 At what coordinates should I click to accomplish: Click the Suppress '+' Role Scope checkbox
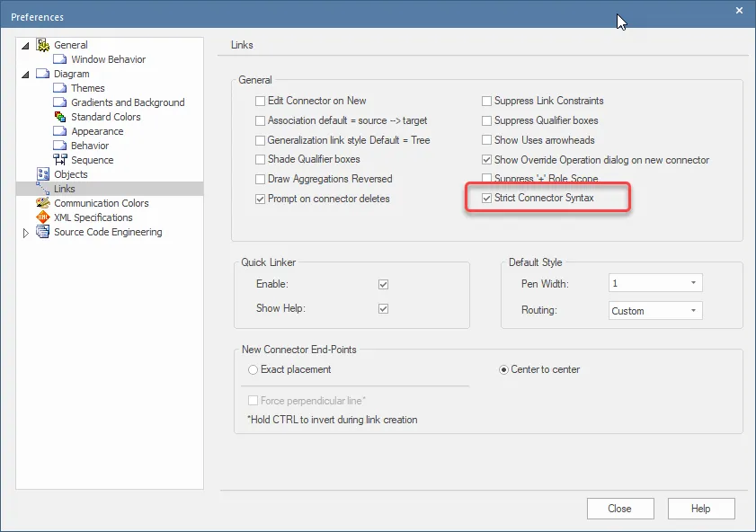pyautogui.click(x=487, y=178)
